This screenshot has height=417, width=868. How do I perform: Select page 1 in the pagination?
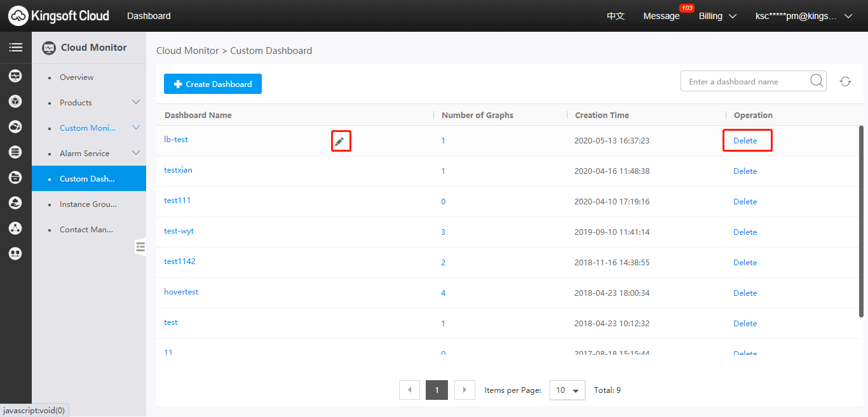coord(437,390)
